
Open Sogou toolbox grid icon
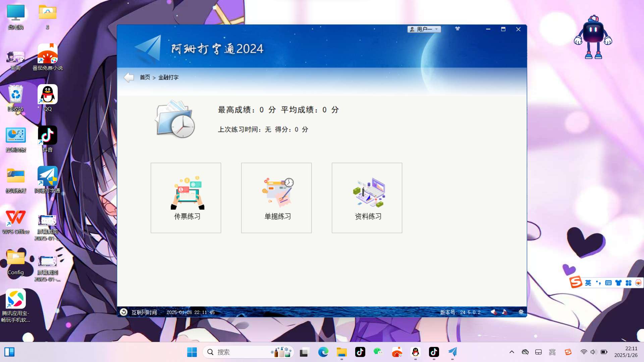629,283
